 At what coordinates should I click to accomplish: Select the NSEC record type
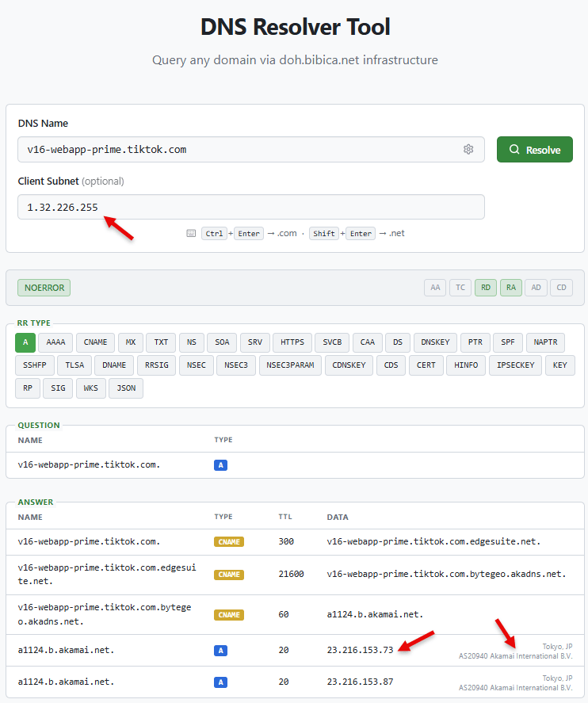click(x=197, y=365)
